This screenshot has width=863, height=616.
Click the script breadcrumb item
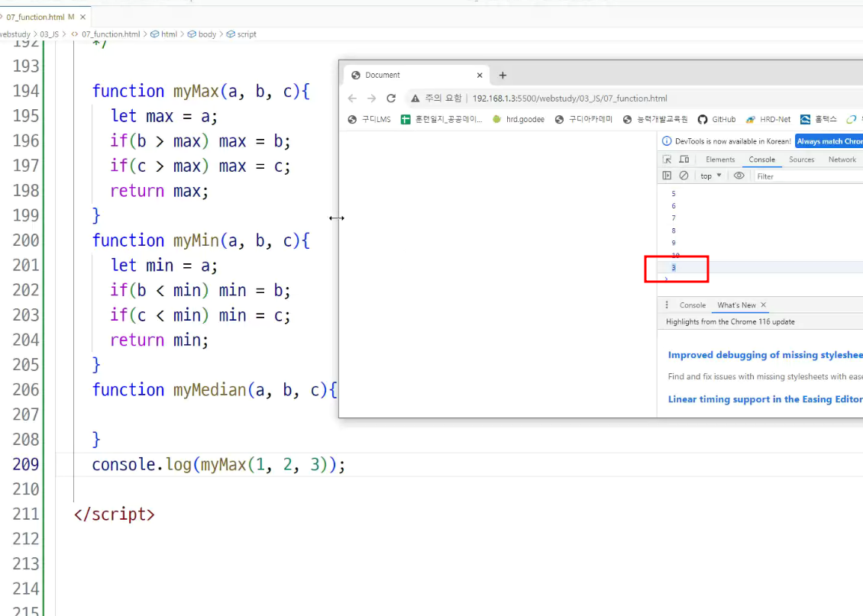point(241,34)
